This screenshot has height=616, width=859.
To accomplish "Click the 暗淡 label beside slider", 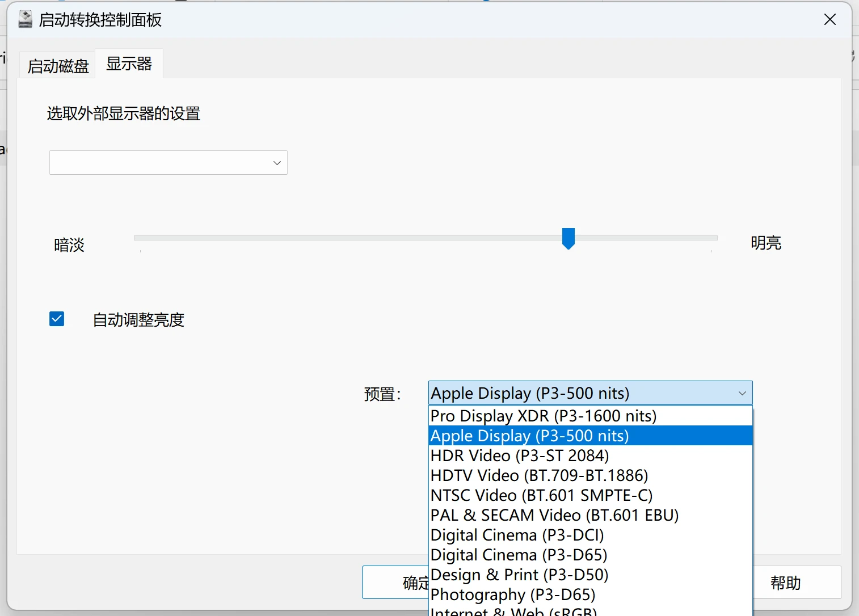I will click(69, 245).
